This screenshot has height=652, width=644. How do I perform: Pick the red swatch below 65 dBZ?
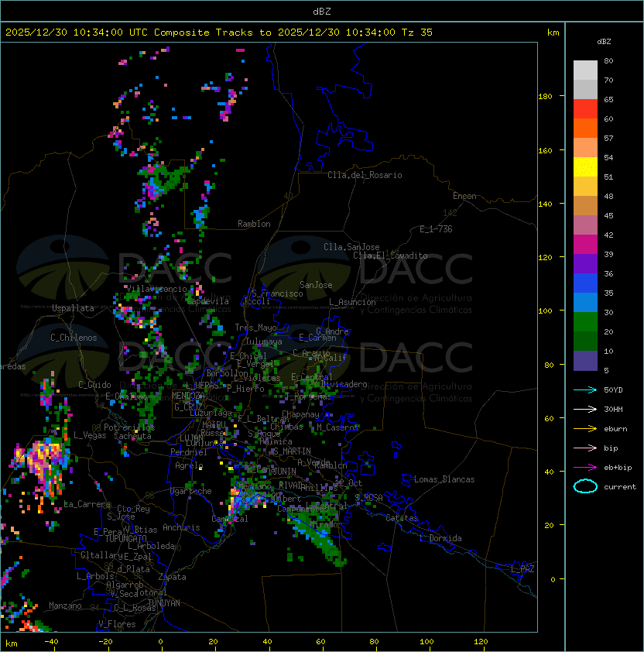585,109
